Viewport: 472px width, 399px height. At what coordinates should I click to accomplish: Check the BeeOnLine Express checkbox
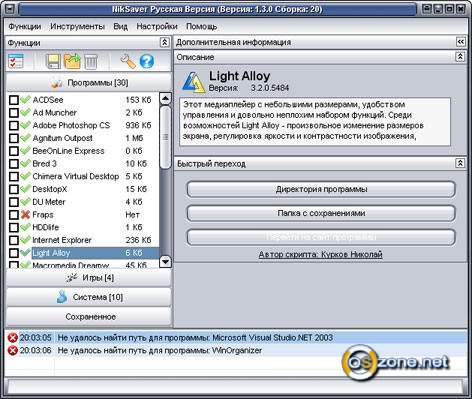(14, 151)
